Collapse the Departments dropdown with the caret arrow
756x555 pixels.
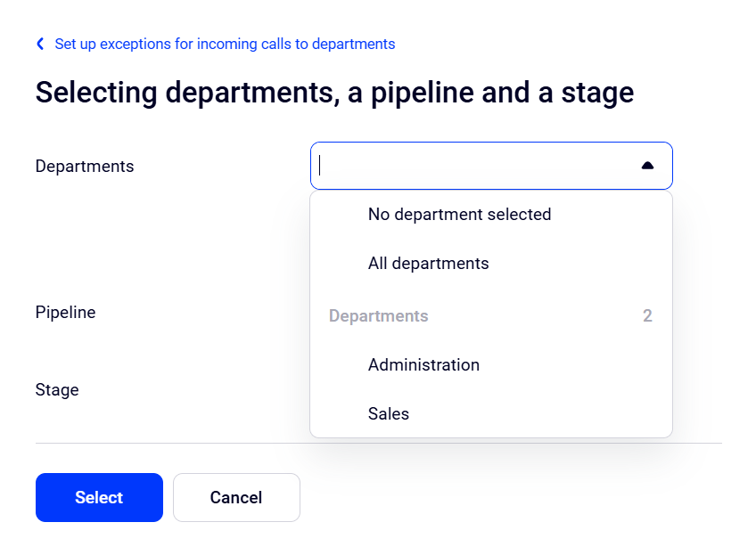tap(647, 166)
